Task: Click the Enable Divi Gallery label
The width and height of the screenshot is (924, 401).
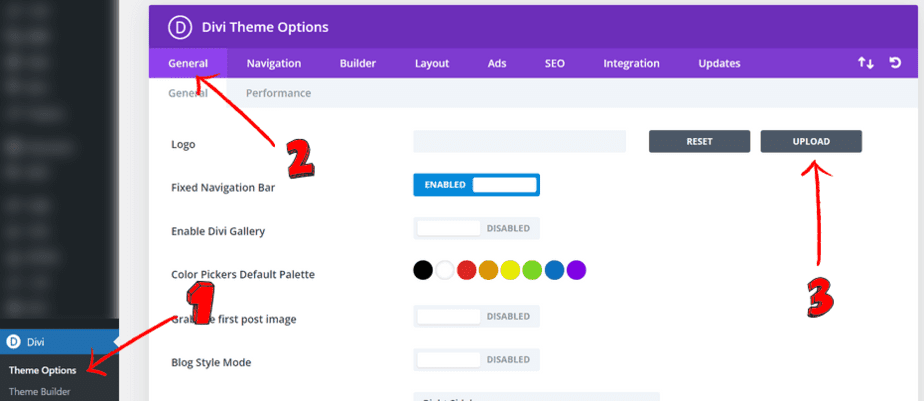Action: pyautogui.click(x=217, y=231)
